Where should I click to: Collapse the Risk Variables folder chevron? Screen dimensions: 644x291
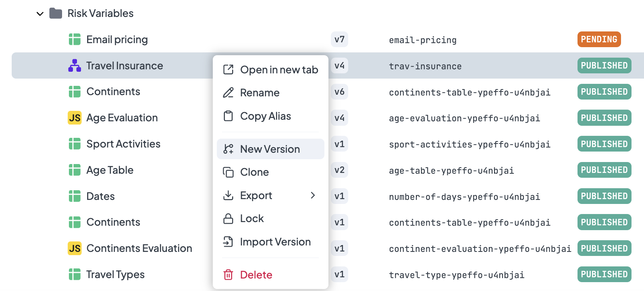pos(40,14)
